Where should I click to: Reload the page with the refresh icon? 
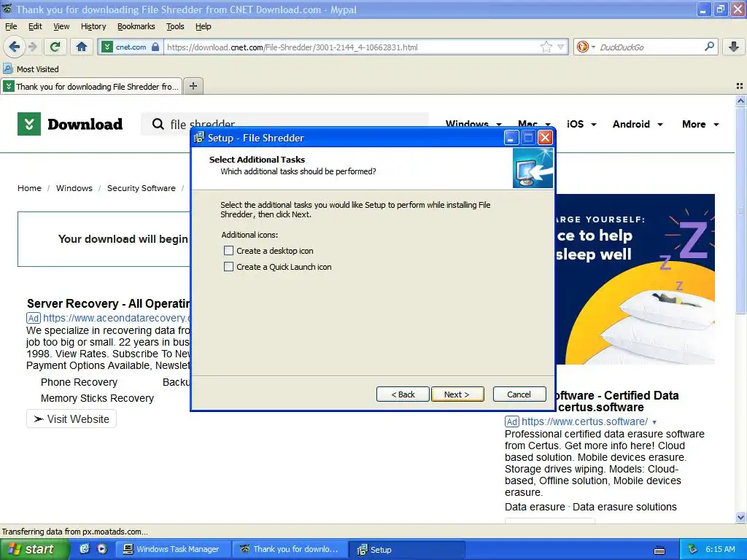click(55, 47)
